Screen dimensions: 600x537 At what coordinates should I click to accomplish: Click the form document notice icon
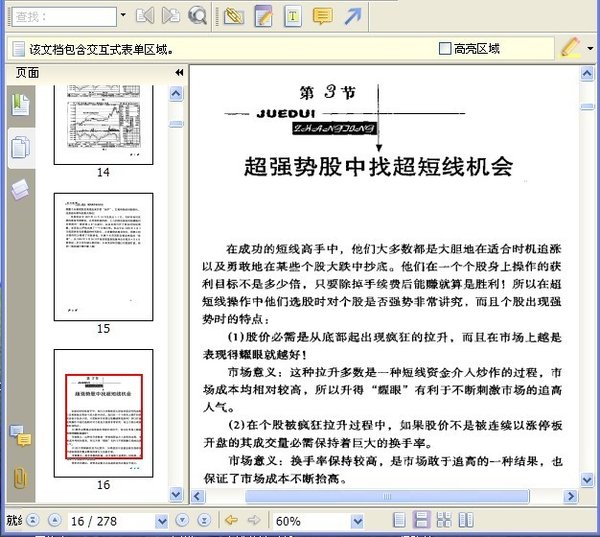[18, 49]
